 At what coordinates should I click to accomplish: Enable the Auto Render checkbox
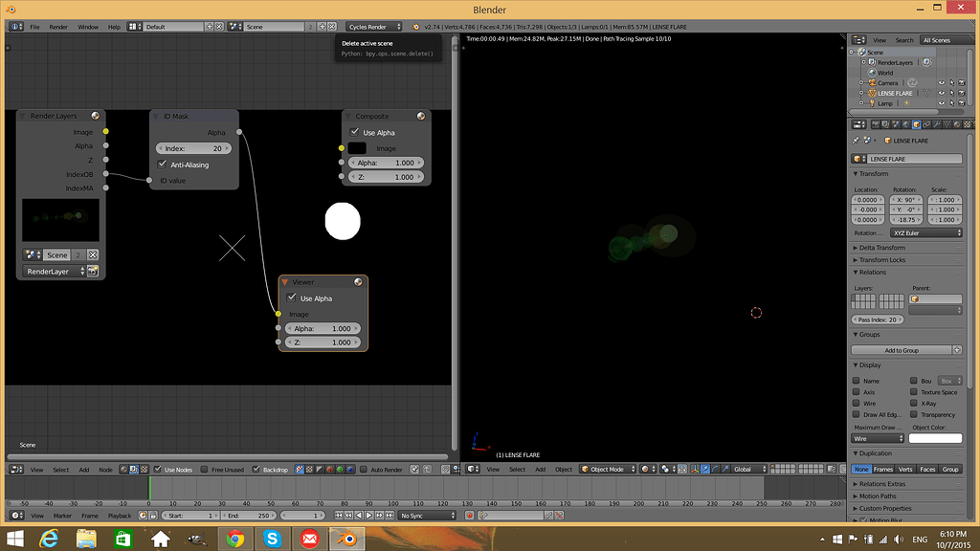click(364, 469)
